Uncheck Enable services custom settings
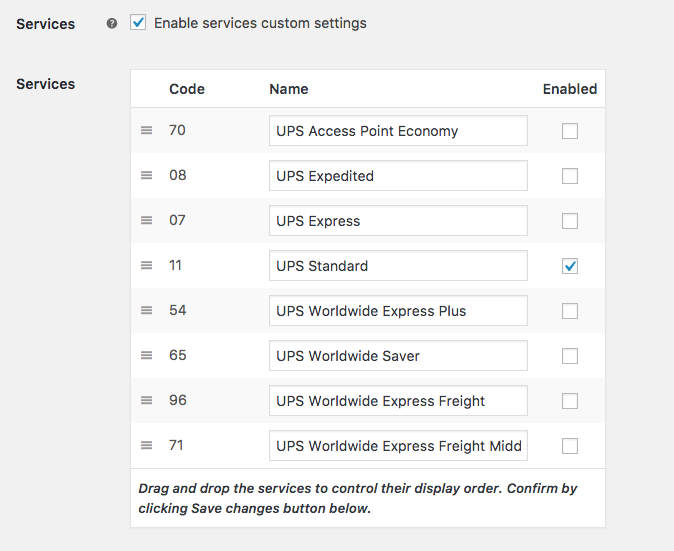 (138, 23)
